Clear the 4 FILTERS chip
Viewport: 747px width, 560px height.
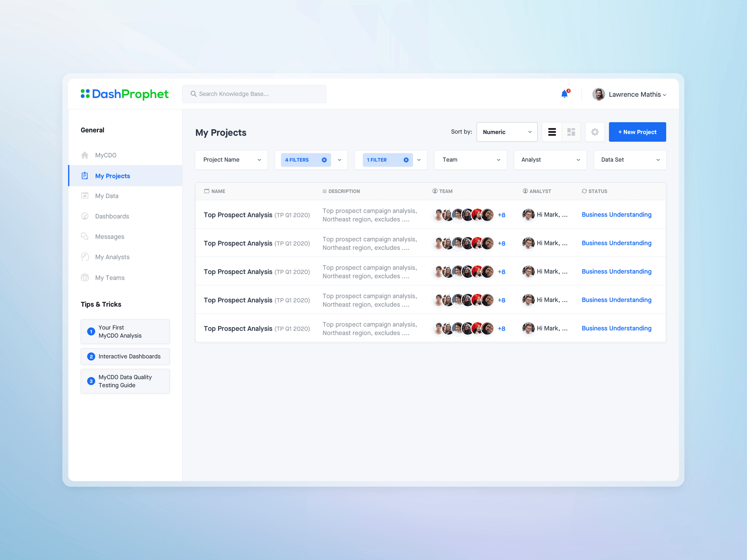(324, 160)
